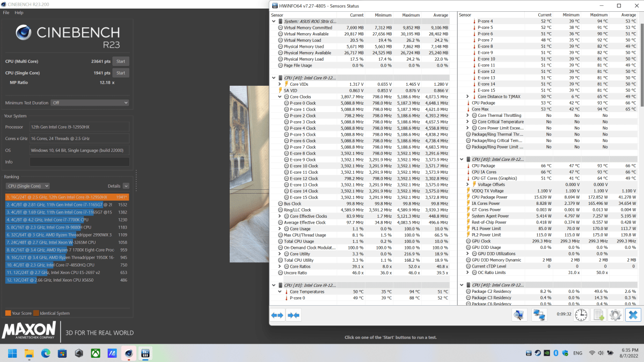Launch Microsoft Edge from taskbar

pos(46,353)
